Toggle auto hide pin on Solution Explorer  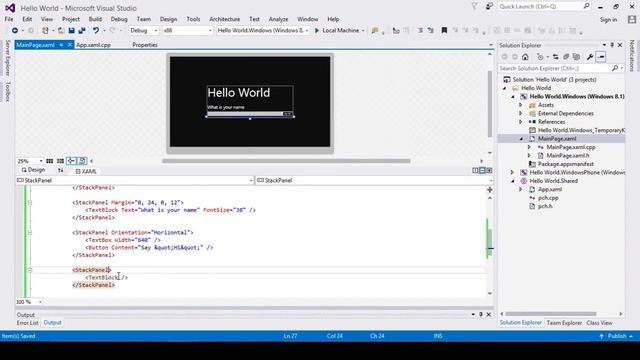point(612,45)
